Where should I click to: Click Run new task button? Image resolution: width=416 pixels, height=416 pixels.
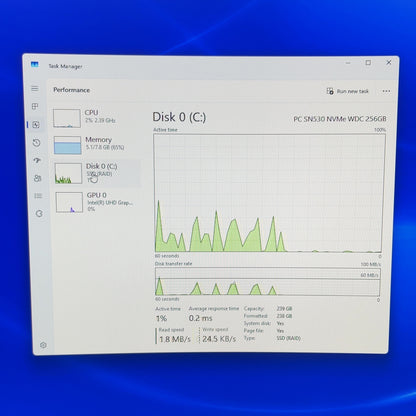click(x=348, y=91)
